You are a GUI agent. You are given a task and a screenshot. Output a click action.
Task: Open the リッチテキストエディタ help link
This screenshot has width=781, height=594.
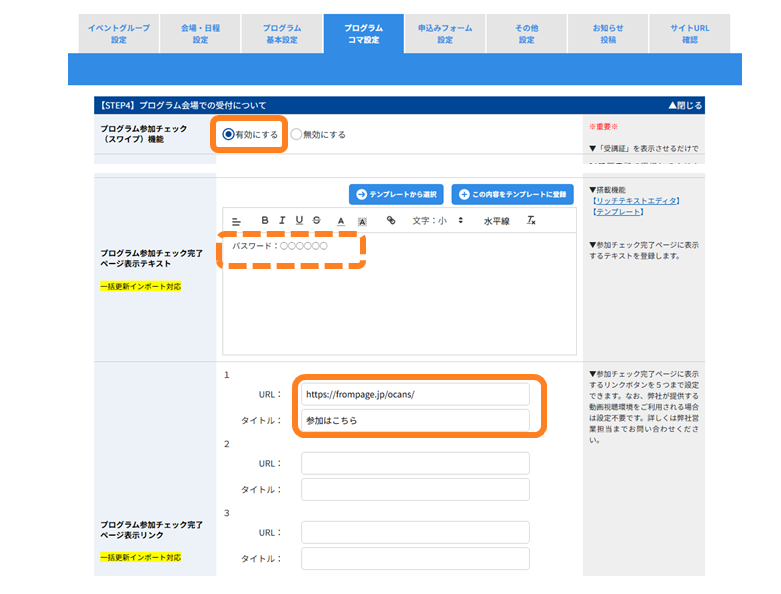click(636, 201)
